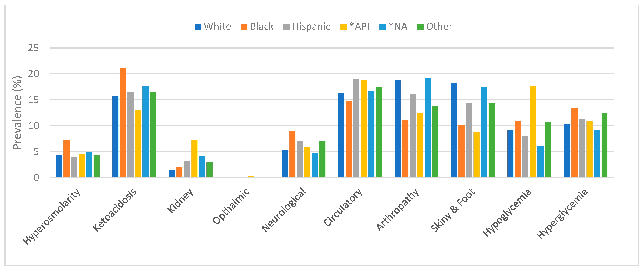Click the yellow *API bar in Hypoglycemia
Screen dimensions: 644x272
(533, 132)
